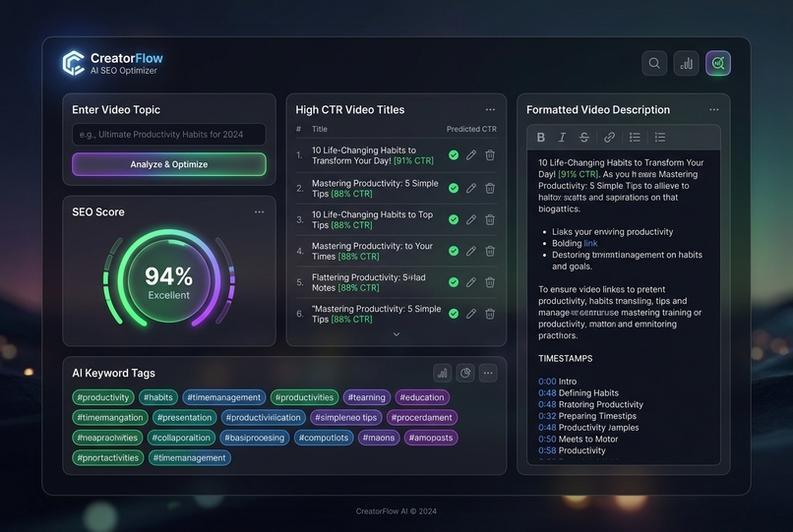Screen dimensions: 793x532
Task: Toggle green check for title row 3
Action: pyautogui.click(x=454, y=219)
